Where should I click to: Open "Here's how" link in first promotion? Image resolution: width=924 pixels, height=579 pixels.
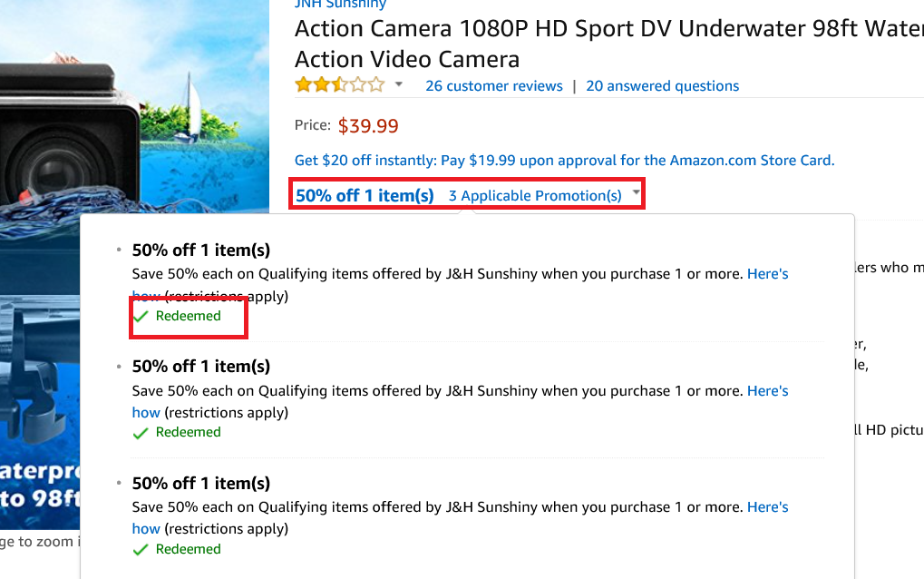click(767, 274)
